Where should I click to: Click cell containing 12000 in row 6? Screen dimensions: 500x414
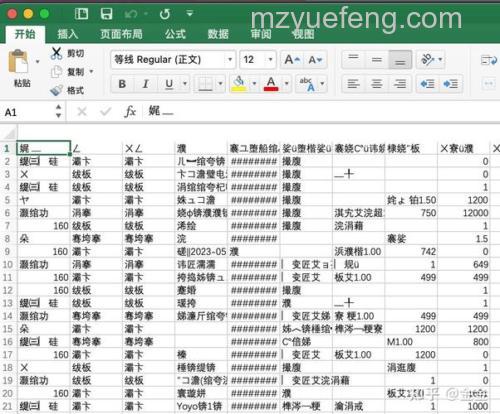click(464, 213)
